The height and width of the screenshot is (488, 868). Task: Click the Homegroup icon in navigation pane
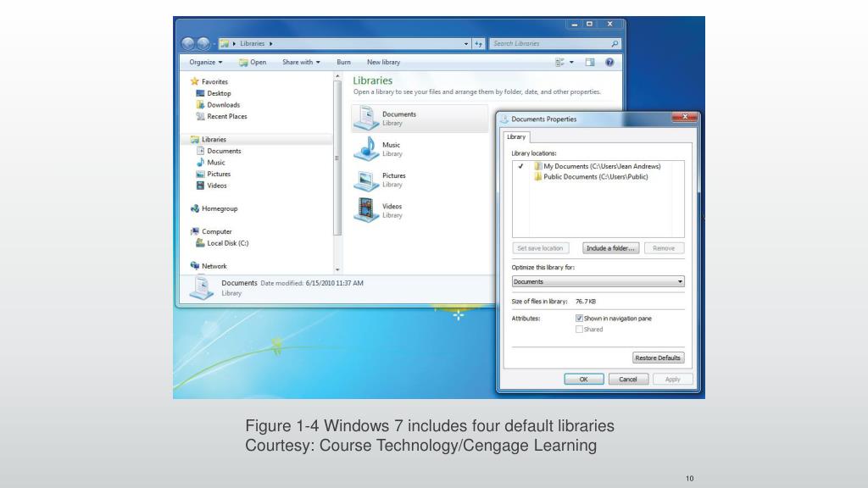coord(195,208)
